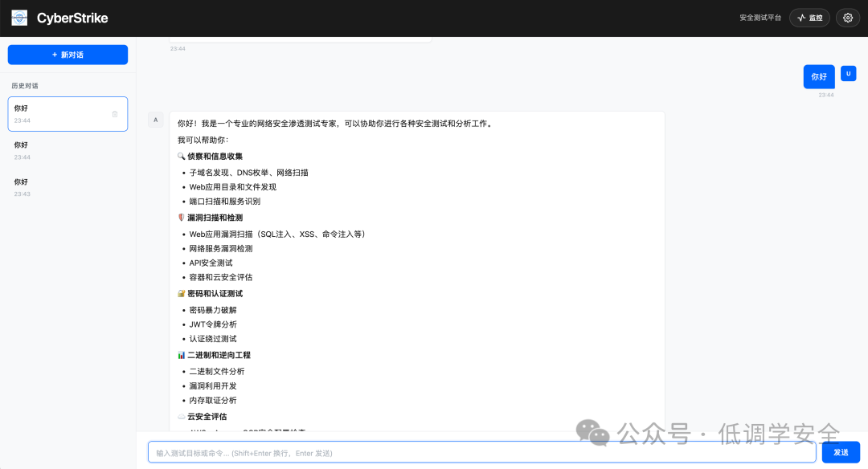
Task: Click the Web应用漏洞扫描 bullet line
Action: tap(276, 234)
